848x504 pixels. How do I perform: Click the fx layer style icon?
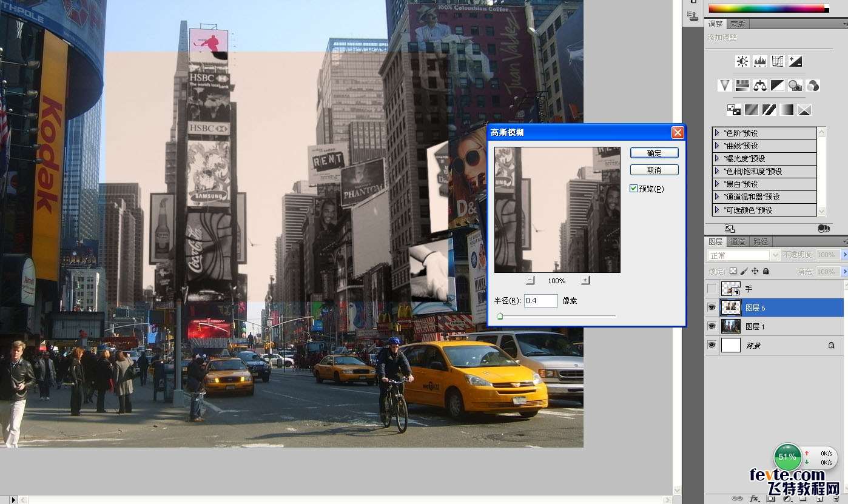click(755, 499)
